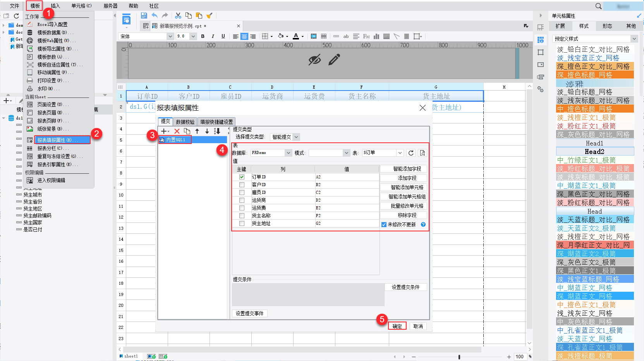Check the primary key box for 客户ID
The image size is (644, 361).
(242, 185)
